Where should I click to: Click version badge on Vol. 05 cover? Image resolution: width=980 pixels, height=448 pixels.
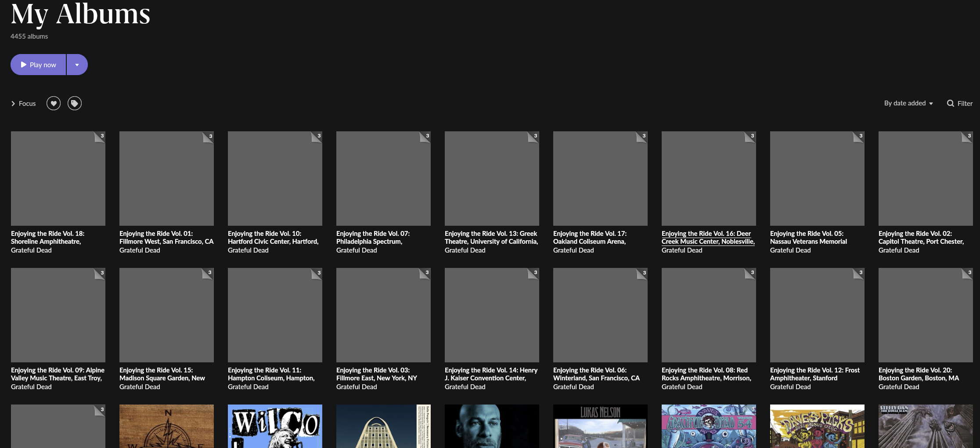coord(859,137)
